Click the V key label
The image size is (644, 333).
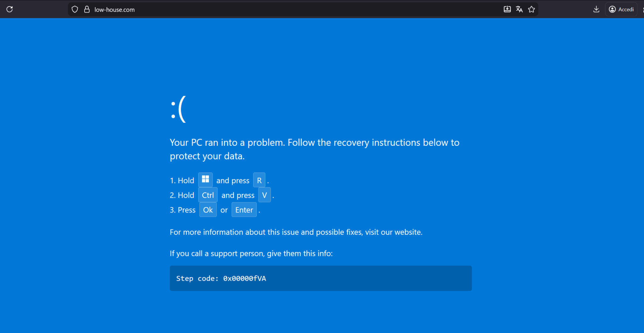coord(264,195)
